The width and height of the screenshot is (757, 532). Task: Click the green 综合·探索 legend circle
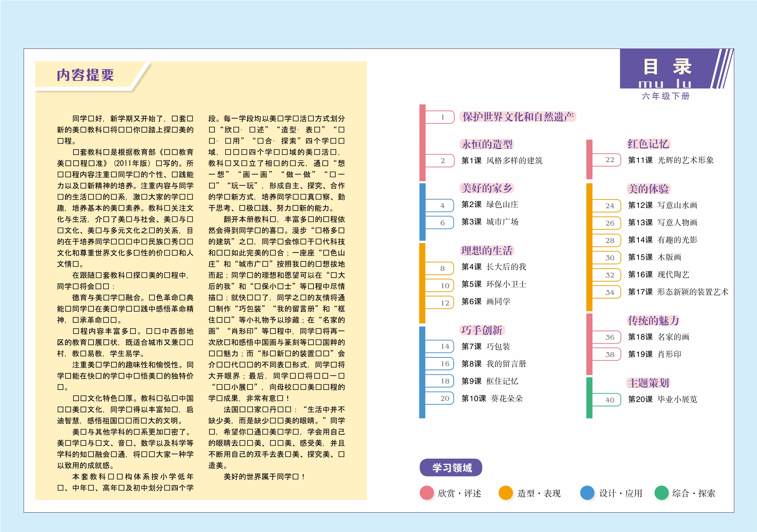pyautogui.click(x=661, y=493)
